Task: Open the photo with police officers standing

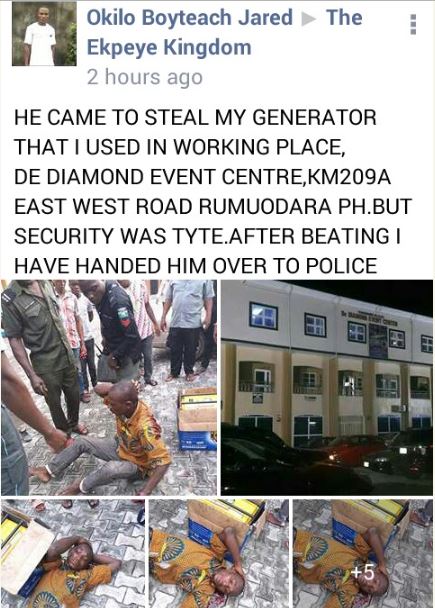Action: click(109, 387)
